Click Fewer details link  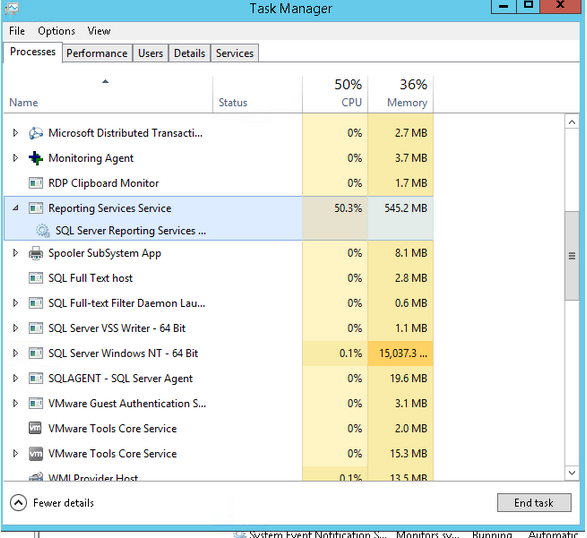(64, 503)
